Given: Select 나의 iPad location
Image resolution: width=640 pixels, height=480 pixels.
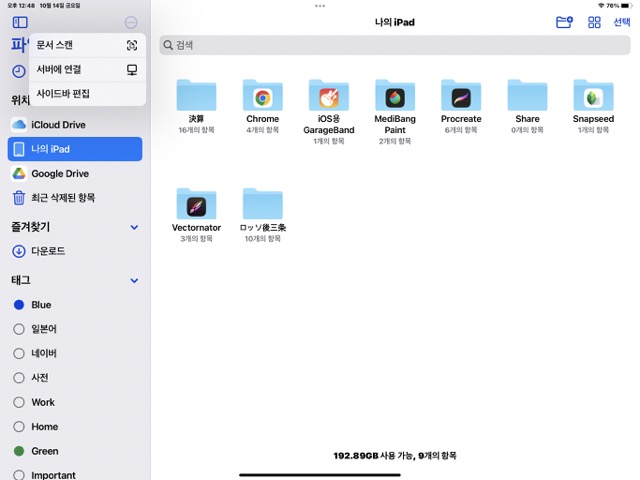Looking at the screenshot, I should (x=75, y=149).
